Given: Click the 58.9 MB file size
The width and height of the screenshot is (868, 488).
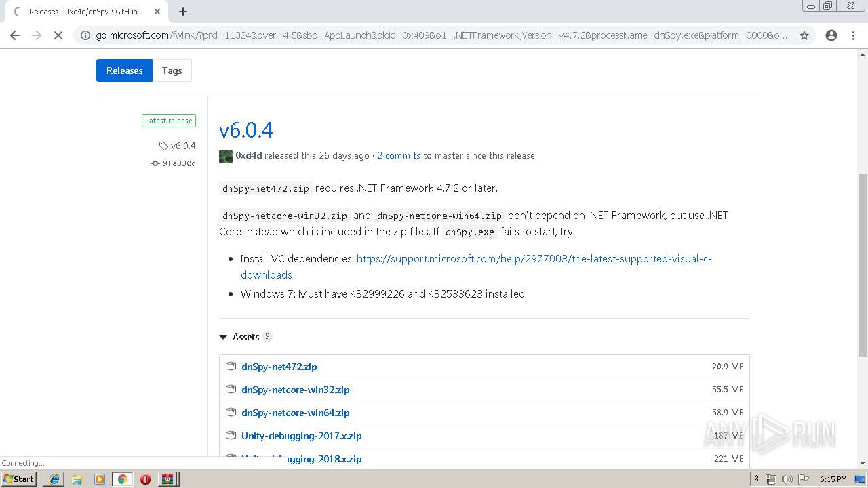Looking at the screenshot, I should (x=728, y=413).
